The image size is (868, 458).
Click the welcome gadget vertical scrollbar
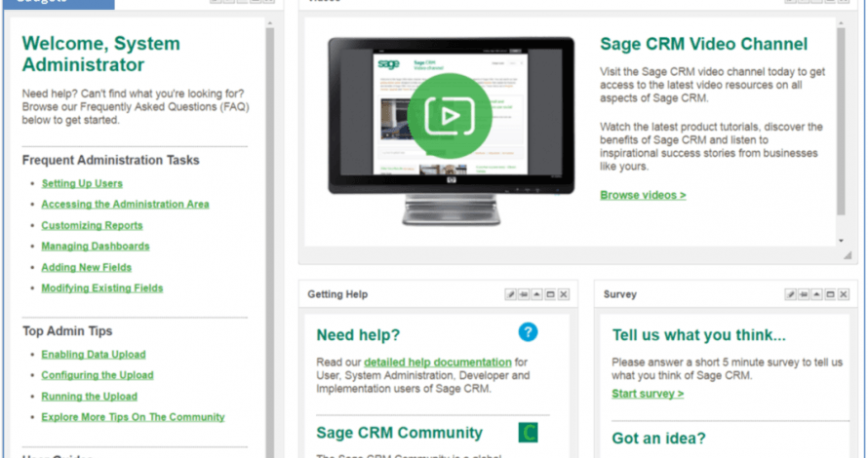click(270, 241)
